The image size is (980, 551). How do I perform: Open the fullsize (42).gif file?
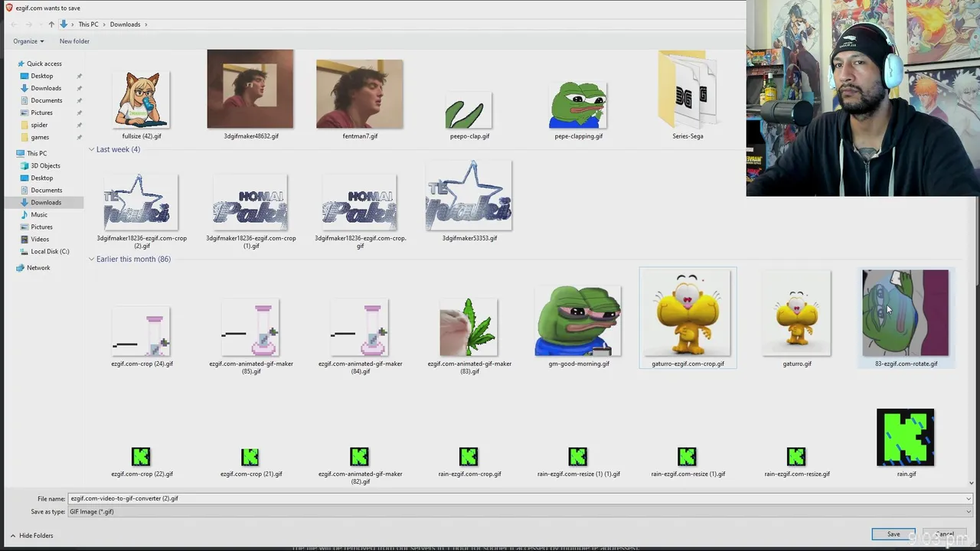[142, 99]
